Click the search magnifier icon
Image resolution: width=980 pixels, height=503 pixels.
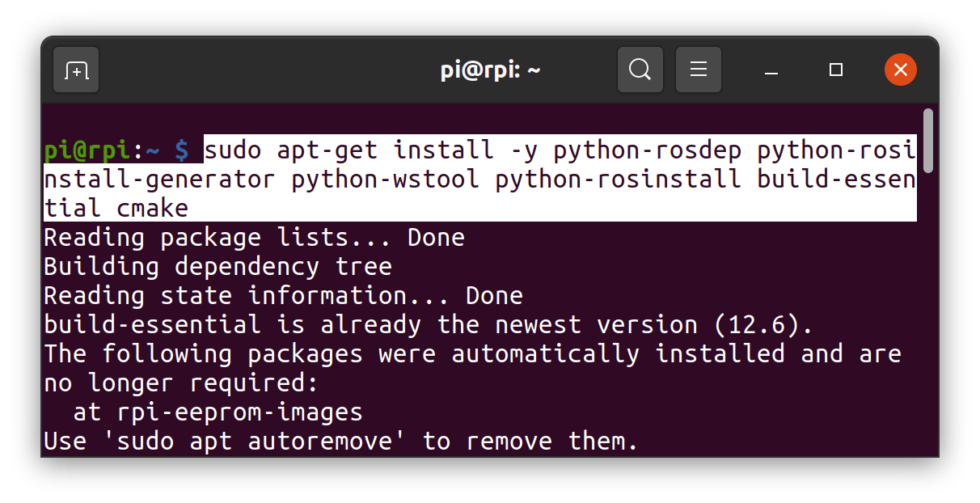(640, 70)
